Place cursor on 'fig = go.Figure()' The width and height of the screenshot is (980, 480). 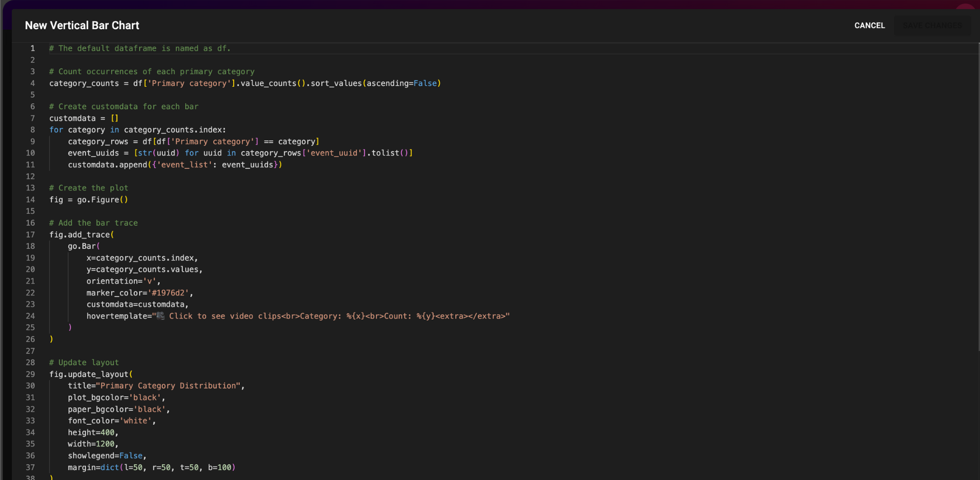(x=88, y=200)
